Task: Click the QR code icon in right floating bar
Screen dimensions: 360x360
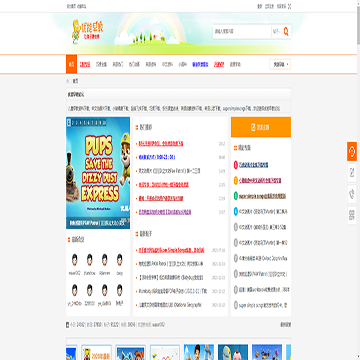Action: tap(352, 215)
